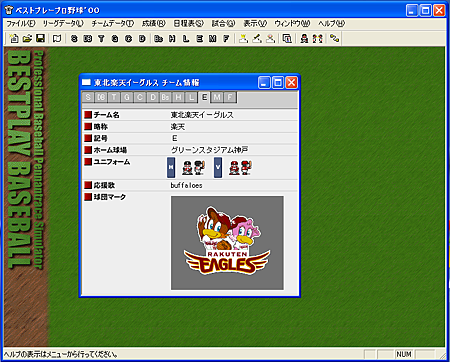Click the 応援歌 row label
The height and width of the screenshot is (362, 450).
(104, 185)
